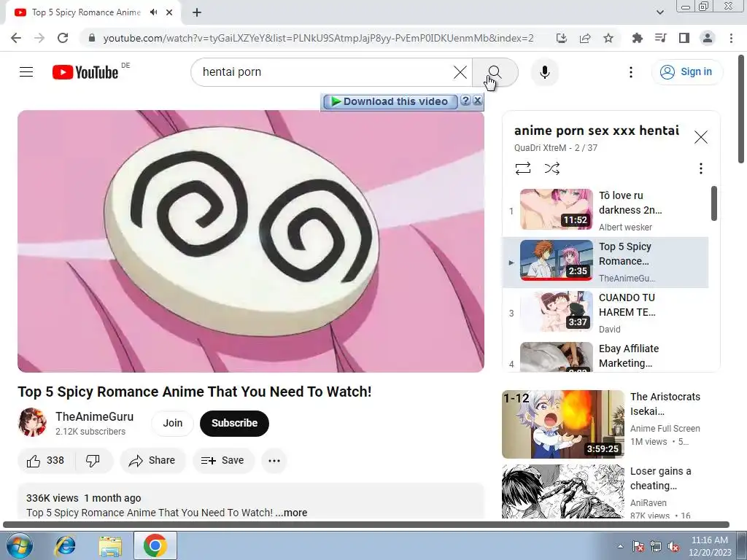This screenshot has height=560, width=747.
Task: Open YouTube settings three-dot menu
Action: point(631,72)
